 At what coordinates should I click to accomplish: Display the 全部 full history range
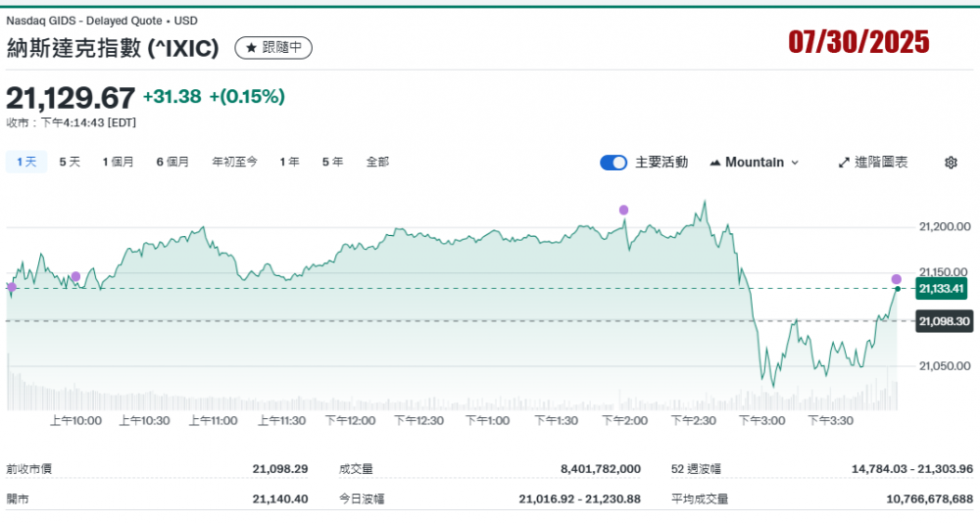pos(377,162)
